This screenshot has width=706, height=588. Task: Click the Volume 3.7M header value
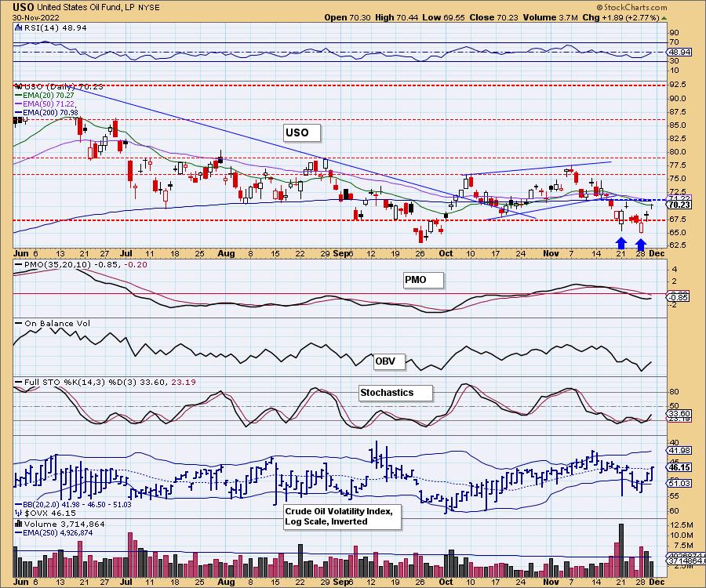550,17
